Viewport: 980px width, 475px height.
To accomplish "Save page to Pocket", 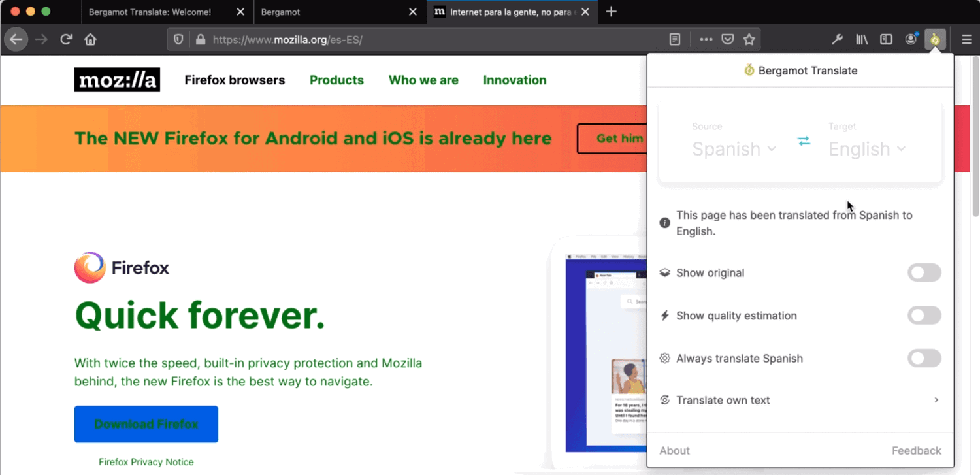I will point(728,40).
